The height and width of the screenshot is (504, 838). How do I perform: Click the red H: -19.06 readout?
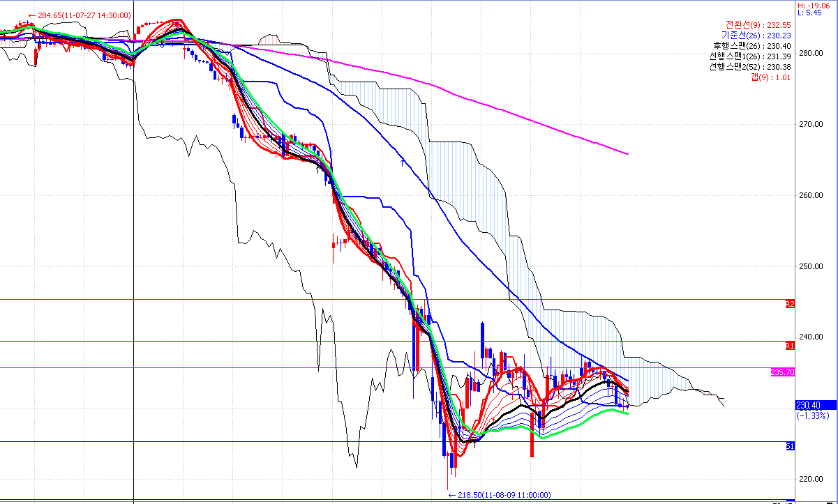tap(813, 3)
